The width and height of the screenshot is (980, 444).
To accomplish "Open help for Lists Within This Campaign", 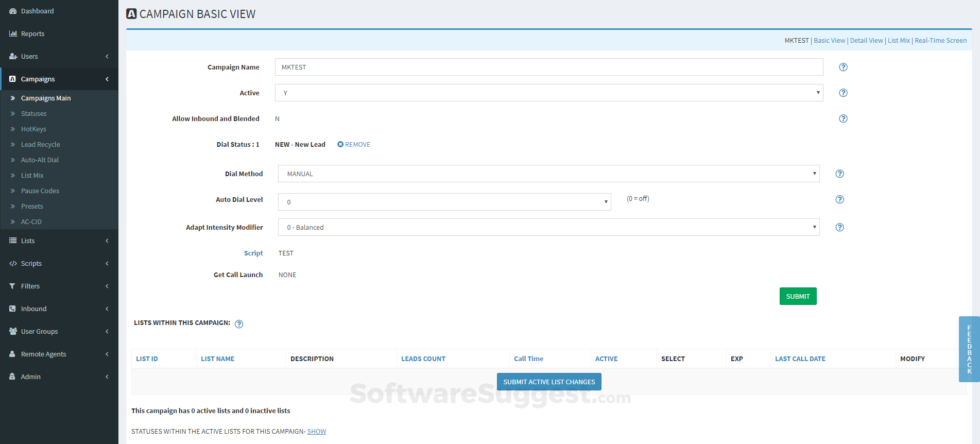I will coord(239,324).
